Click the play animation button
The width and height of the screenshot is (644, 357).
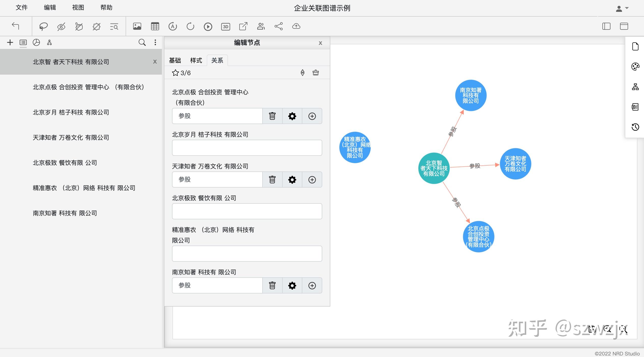(208, 26)
